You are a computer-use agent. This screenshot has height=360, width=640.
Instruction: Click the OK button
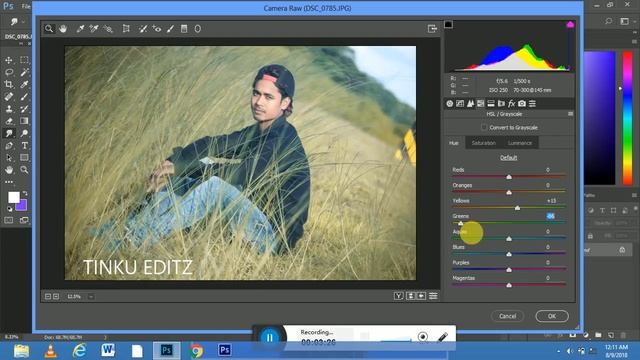click(552, 316)
